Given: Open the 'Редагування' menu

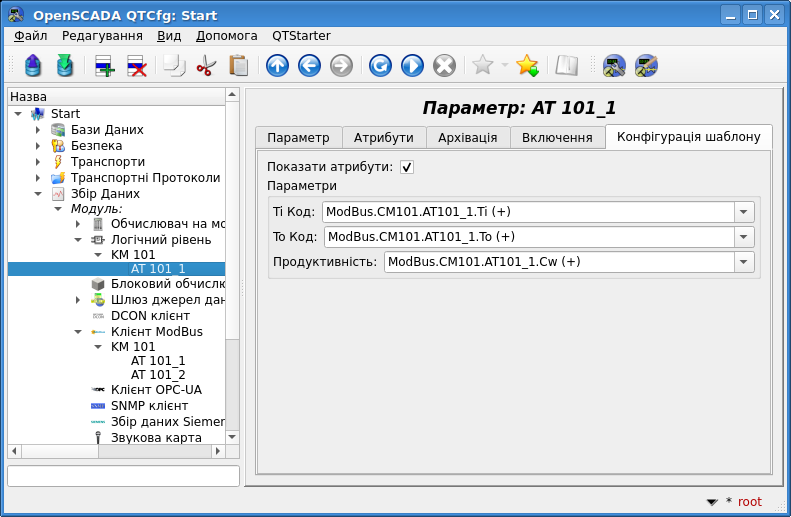Looking at the screenshot, I should click(x=102, y=35).
